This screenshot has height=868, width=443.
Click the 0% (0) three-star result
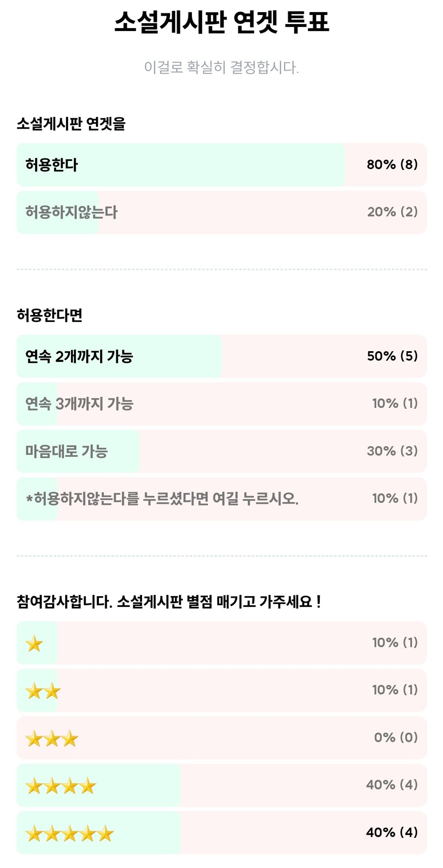click(x=396, y=737)
